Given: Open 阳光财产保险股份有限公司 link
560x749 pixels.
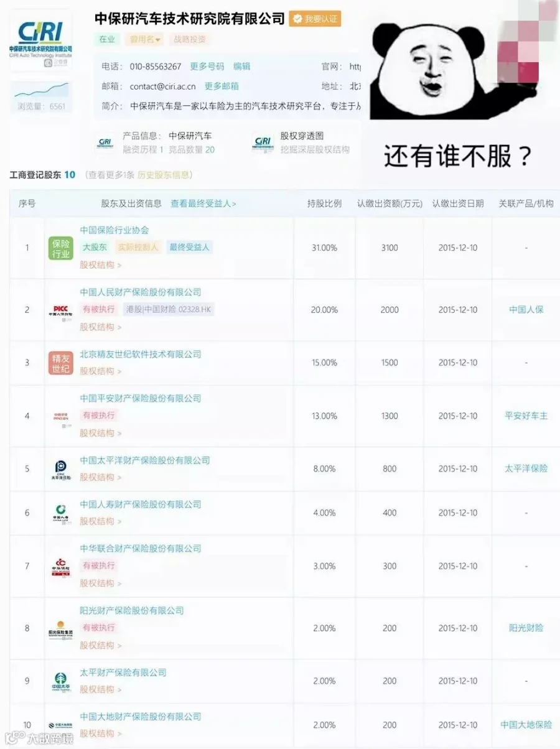Looking at the screenshot, I should tap(132, 611).
